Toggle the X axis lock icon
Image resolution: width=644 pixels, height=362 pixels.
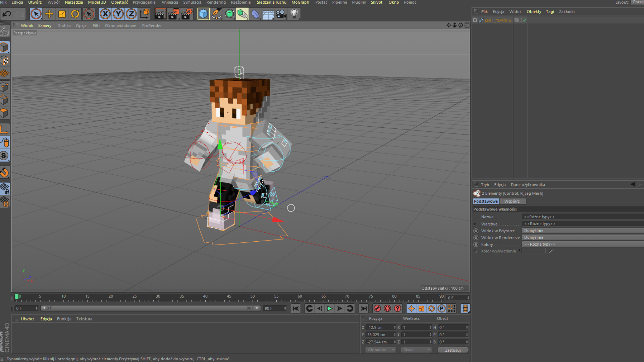[x=105, y=14]
